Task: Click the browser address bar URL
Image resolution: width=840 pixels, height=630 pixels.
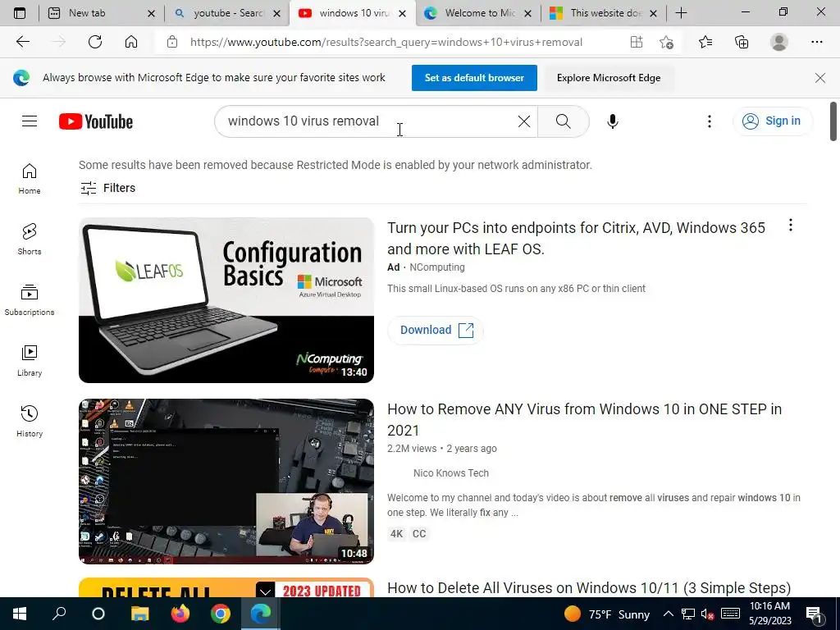Action: (386, 42)
